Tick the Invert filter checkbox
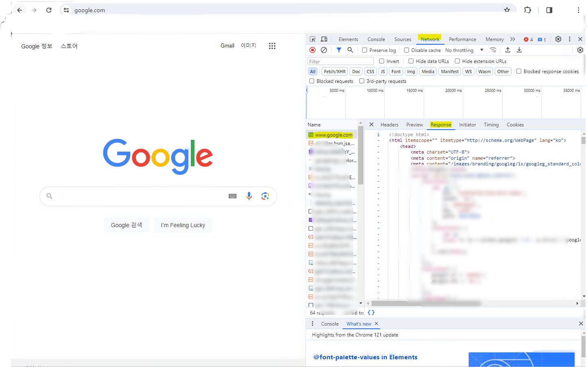This screenshot has width=588, height=367. (382, 61)
